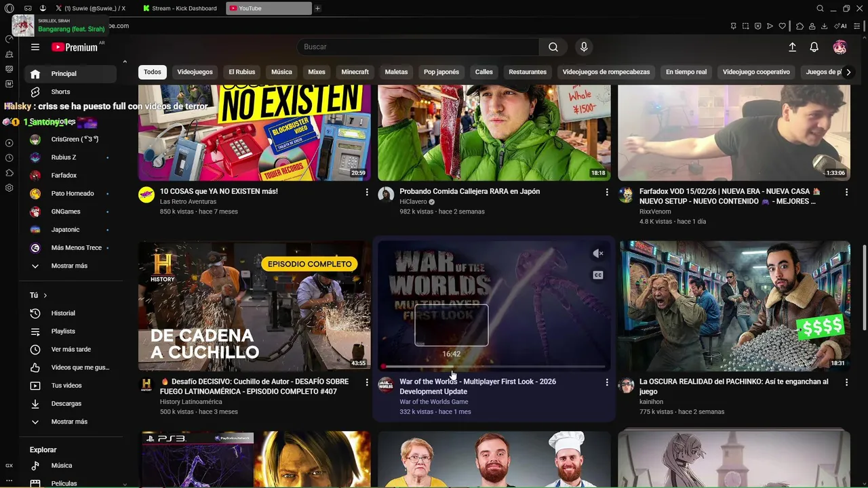868x488 pixels.
Task: Switch to the Stream - Kick Dashboard tab
Action: [180, 8]
